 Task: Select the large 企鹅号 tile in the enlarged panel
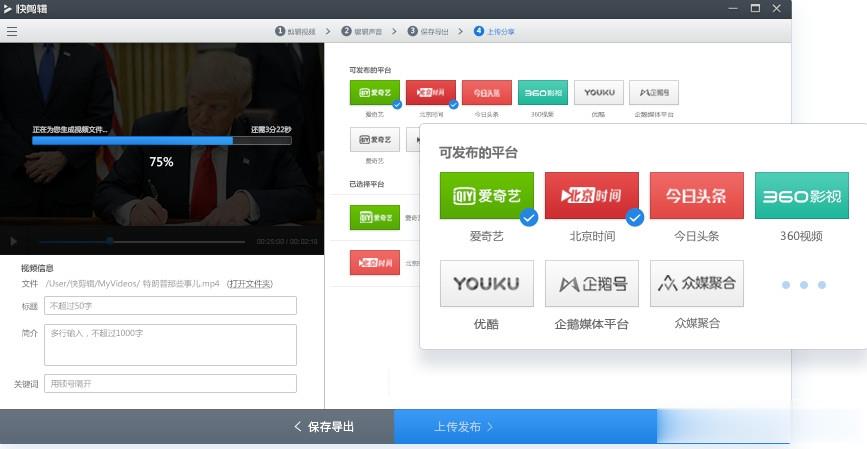coord(592,284)
